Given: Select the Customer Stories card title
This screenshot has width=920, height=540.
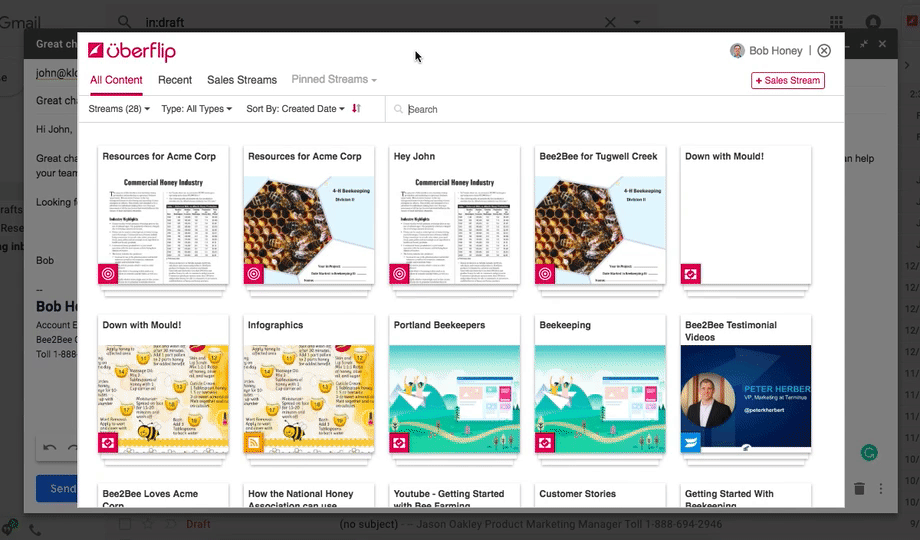Looking at the screenshot, I should pyautogui.click(x=577, y=494).
